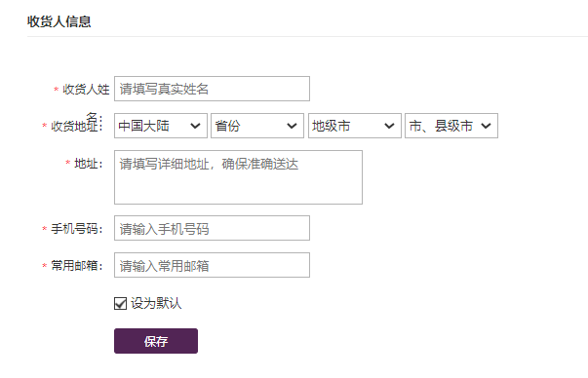Click the 收货地址 field label
Screen dimensions: 588x378
76,126
